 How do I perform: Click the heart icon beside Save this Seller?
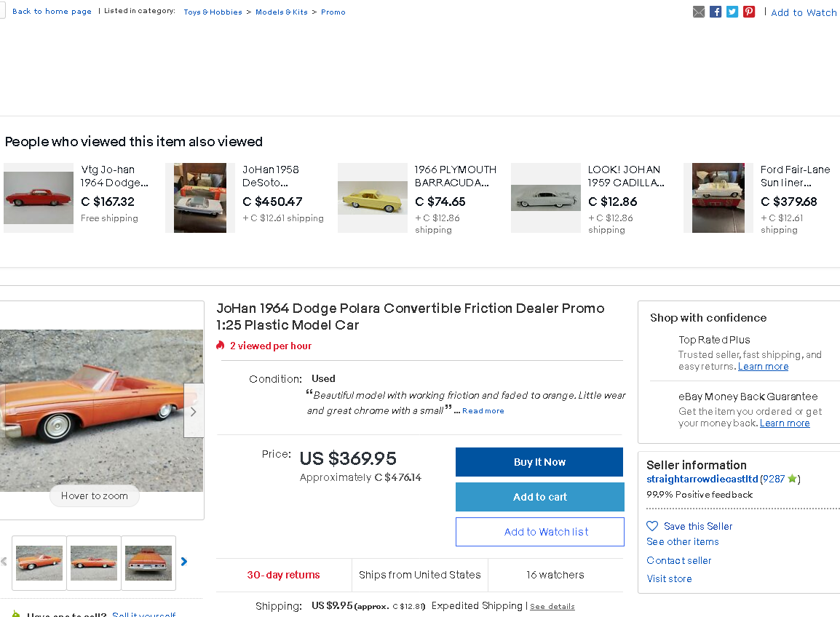pyautogui.click(x=652, y=526)
